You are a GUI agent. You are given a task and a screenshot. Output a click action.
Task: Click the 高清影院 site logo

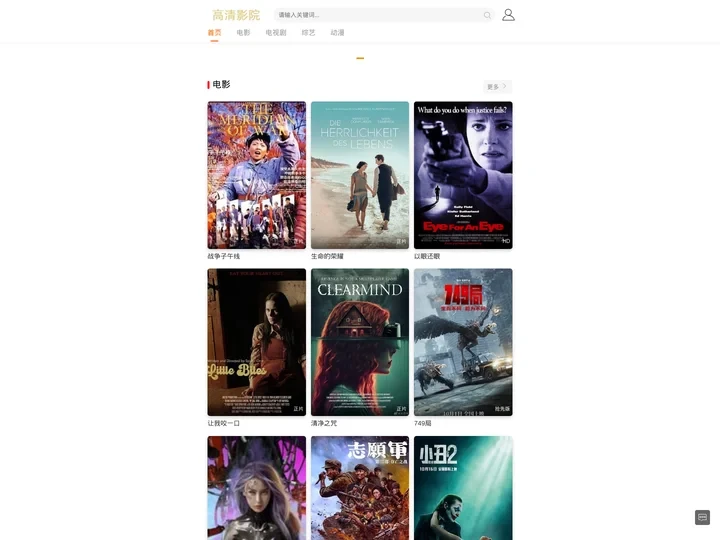pyautogui.click(x=236, y=15)
